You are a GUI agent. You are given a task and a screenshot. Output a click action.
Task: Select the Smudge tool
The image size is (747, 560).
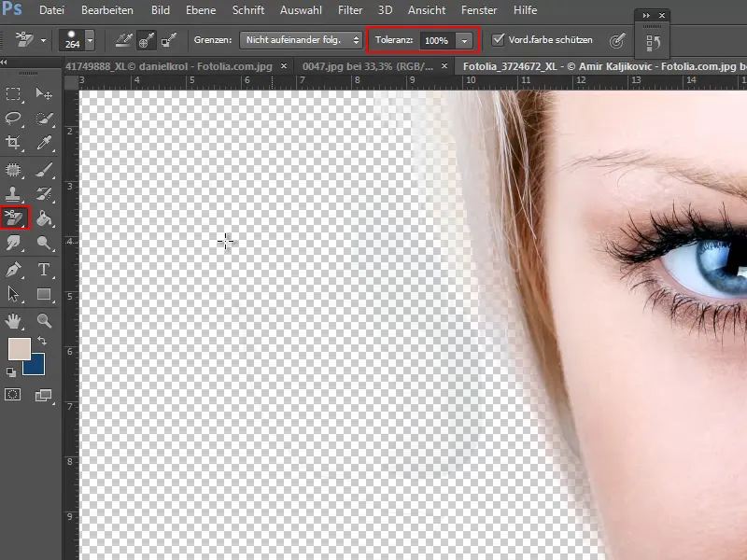pyautogui.click(x=13, y=243)
